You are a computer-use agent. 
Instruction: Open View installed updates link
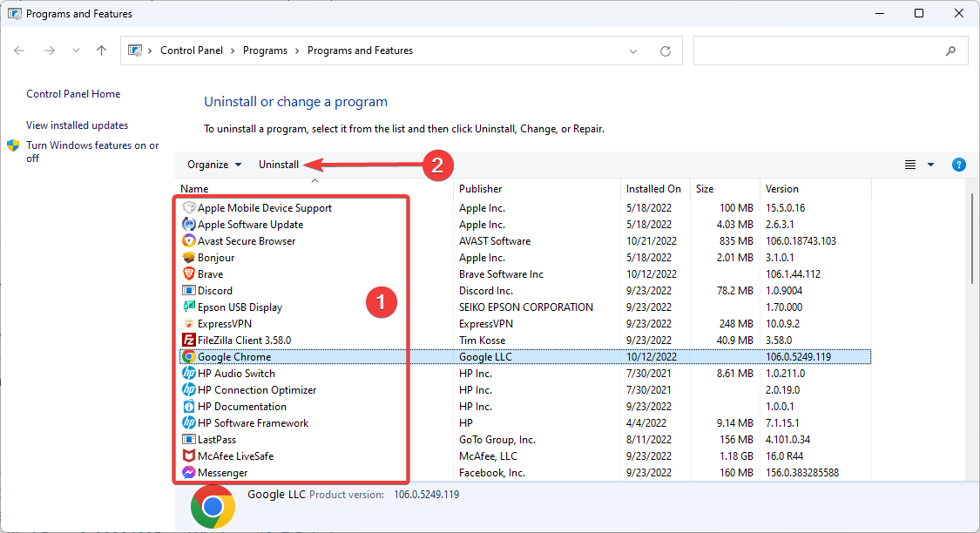(x=77, y=125)
